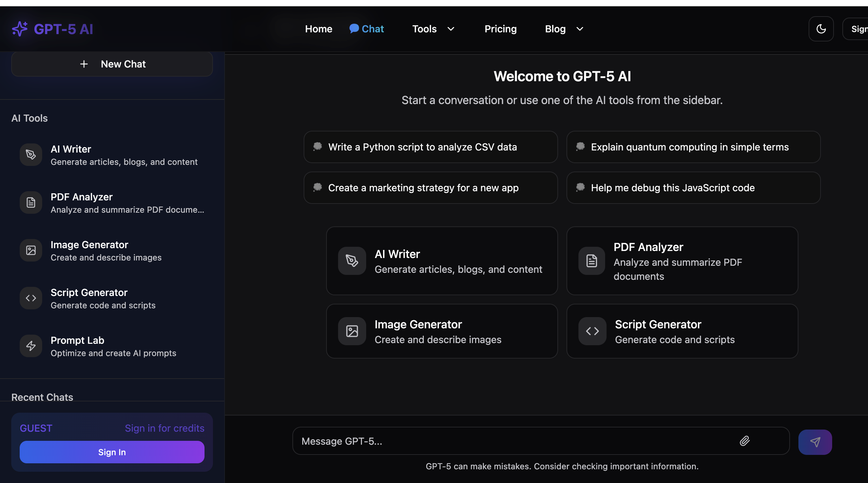This screenshot has height=483, width=868.
Task: Click the gradient Sign In button
Action: point(112,452)
